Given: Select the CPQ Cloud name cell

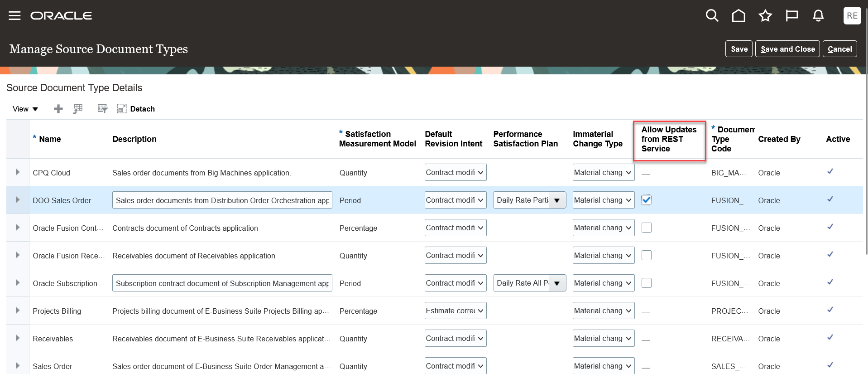Looking at the screenshot, I should [51, 173].
